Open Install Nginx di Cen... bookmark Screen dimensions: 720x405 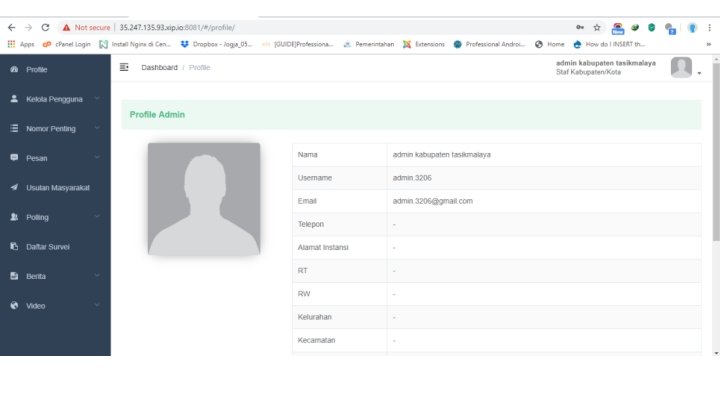pyautogui.click(x=135, y=44)
